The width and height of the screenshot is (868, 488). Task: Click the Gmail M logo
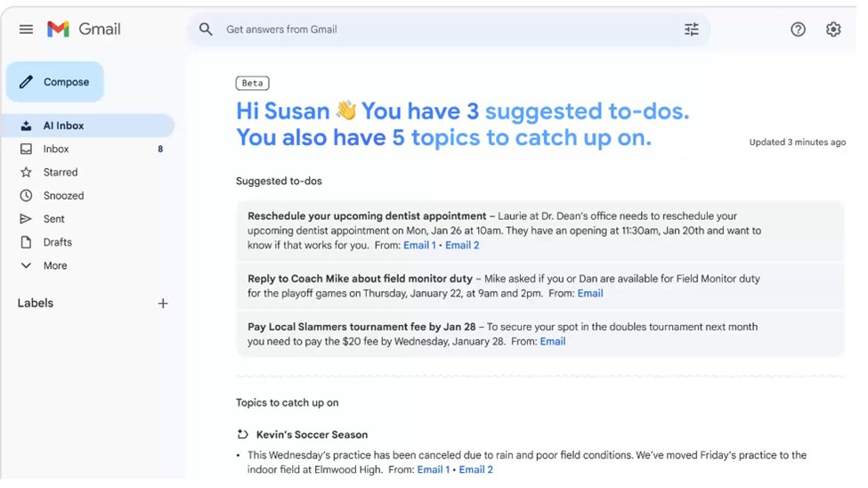[58, 29]
